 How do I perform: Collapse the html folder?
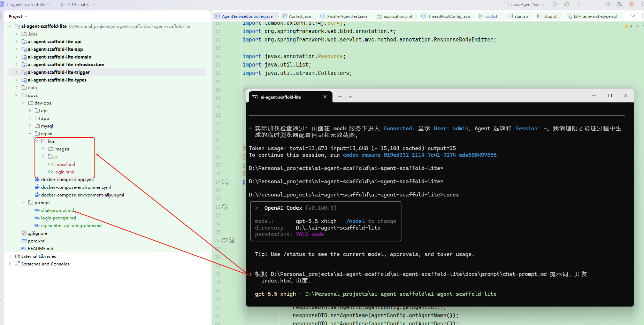(37, 141)
